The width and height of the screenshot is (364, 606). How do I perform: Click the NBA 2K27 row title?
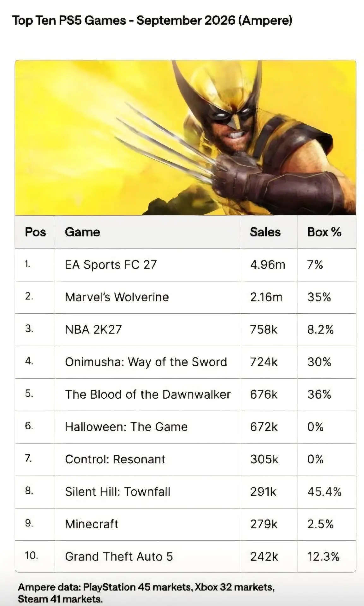click(x=93, y=330)
